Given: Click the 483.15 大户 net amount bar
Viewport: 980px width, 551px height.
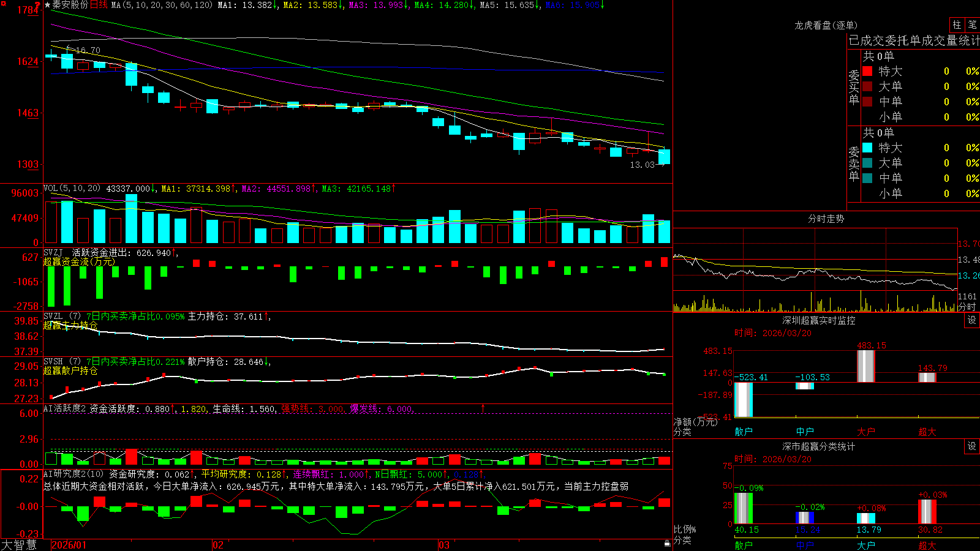Looking at the screenshot, I should tap(865, 366).
